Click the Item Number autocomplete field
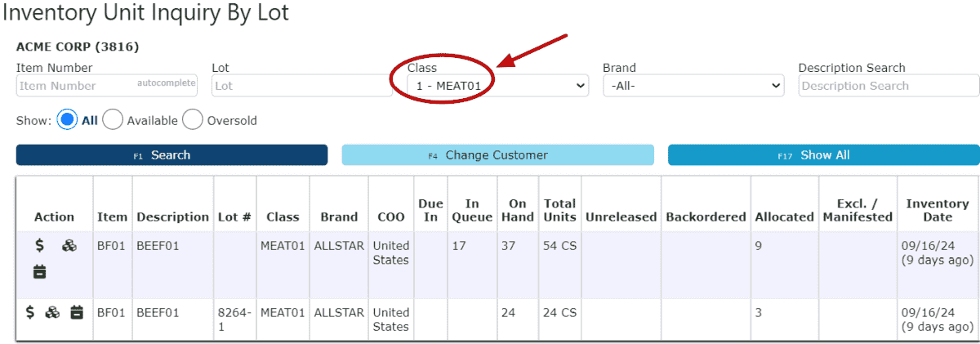 pos(106,85)
